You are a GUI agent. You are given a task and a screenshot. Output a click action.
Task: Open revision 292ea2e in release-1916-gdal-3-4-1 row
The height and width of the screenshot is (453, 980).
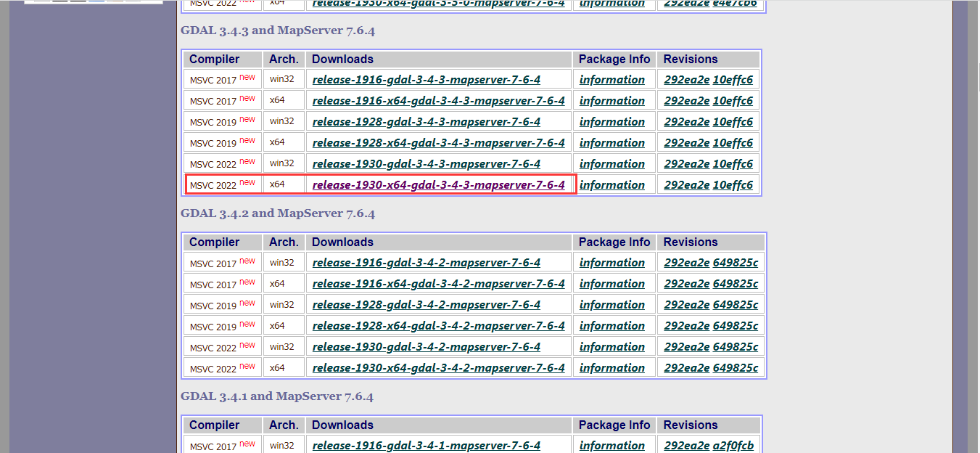pos(687,446)
